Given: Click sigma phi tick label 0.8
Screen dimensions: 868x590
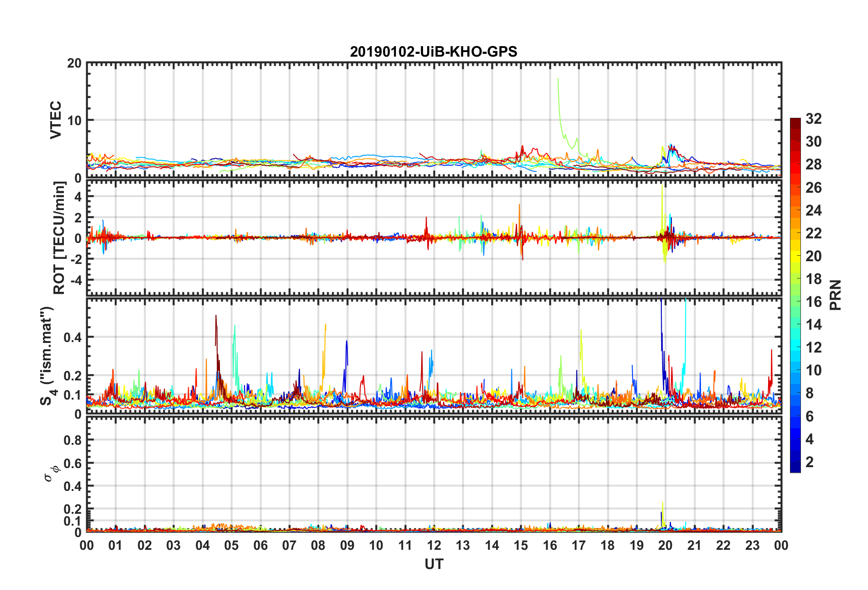Looking at the screenshot, I should (73, 440).
